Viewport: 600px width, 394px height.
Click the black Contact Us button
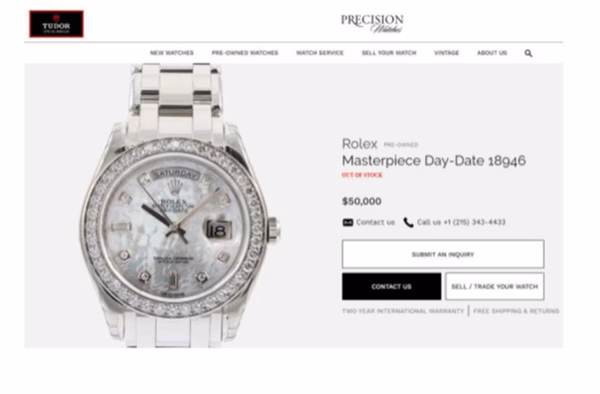(x=391, y=286)
